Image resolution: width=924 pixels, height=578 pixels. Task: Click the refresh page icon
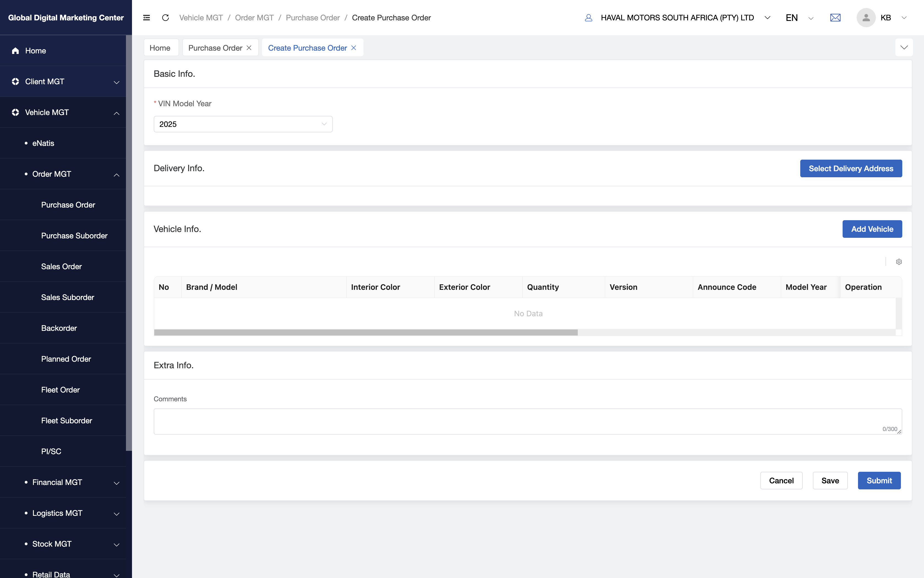165,18
